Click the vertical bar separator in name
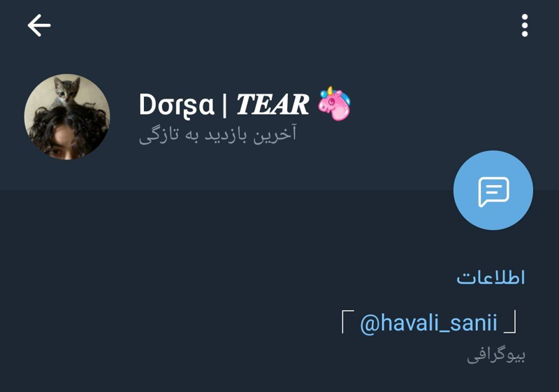The image size is (559, 392). coord(224,105)
